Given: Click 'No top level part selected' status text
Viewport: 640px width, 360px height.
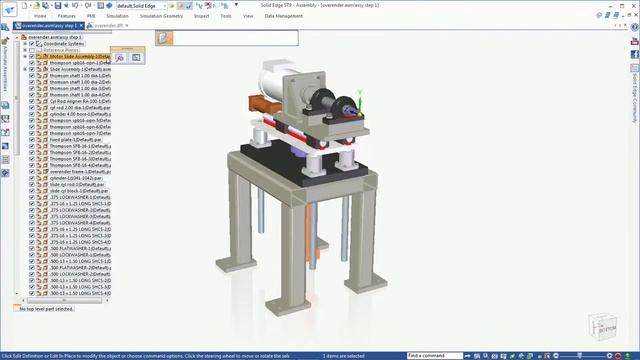Looking at the screenshot, I should (46, 309).
